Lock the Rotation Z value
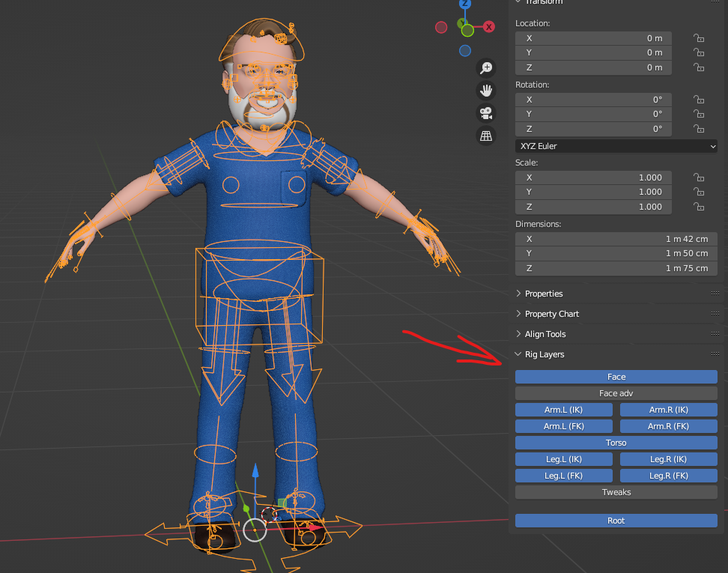Viewport: 728px width, 573px height. (699, 129)
